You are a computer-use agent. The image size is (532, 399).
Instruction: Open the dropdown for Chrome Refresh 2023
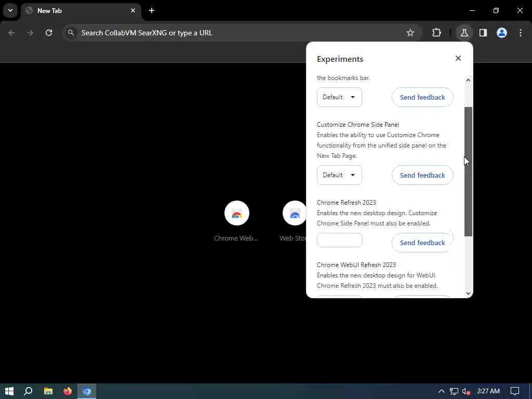click(x=339, y=240)
